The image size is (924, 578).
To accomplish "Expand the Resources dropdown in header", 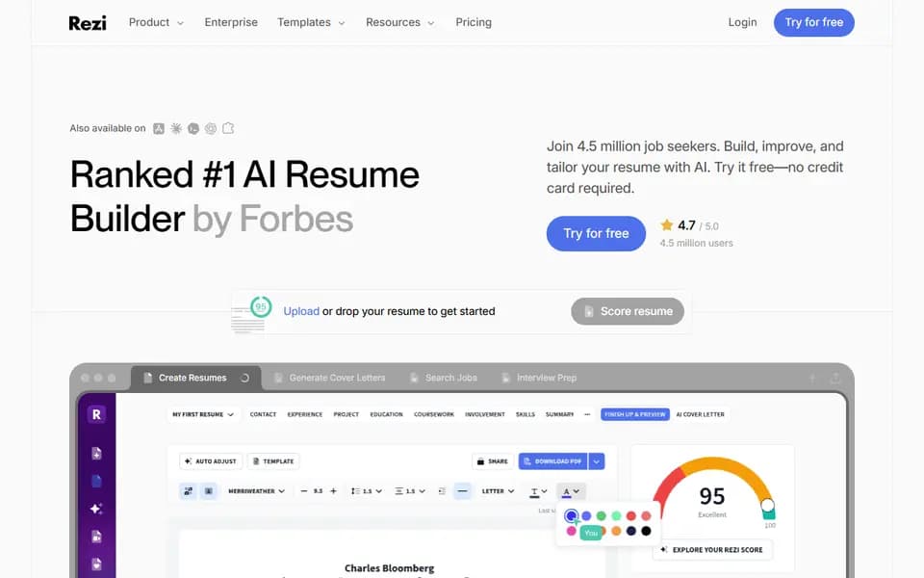I will tap(400, 22).
